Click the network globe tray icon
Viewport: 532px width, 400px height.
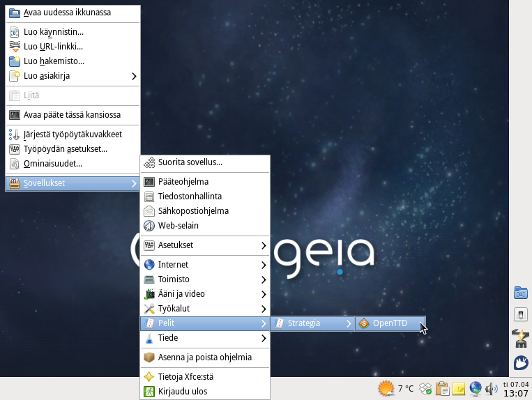coord(476,389)
